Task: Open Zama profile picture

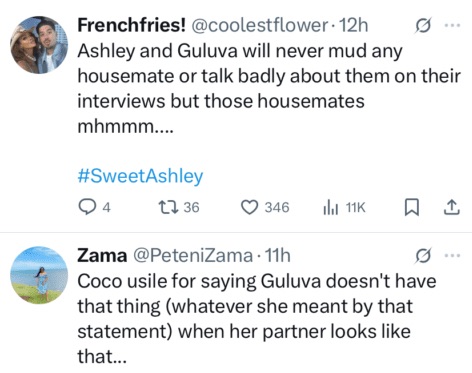Action: click(39, 275)
